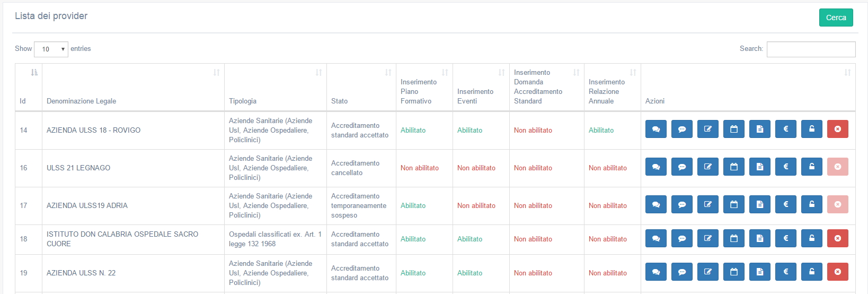This screenshot has width=868, height=294.
Task: Edit AZIENDA ULSS 18 - ROVIGO with pencil icon
Action: [x=707, y=129]
